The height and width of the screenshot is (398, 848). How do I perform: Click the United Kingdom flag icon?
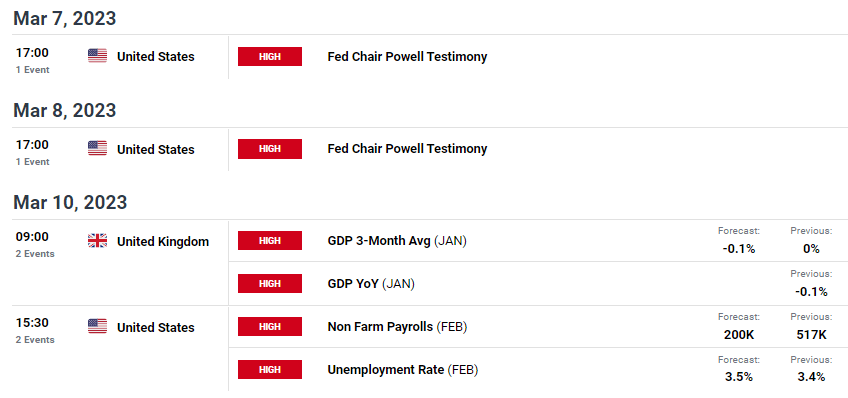(97, 241)
